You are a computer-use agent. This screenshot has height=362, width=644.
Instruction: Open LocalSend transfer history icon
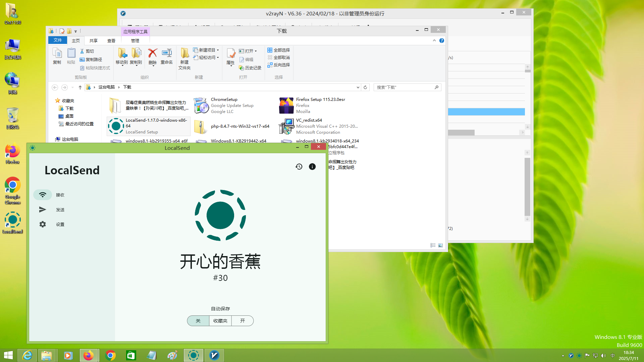(x=299, y=167)
